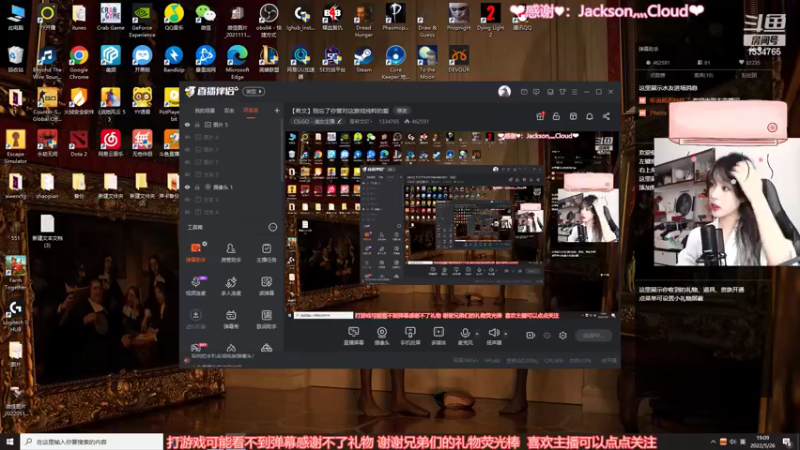
Task: Open the notification bell in 直播伴侣
Action: (589, 116)
